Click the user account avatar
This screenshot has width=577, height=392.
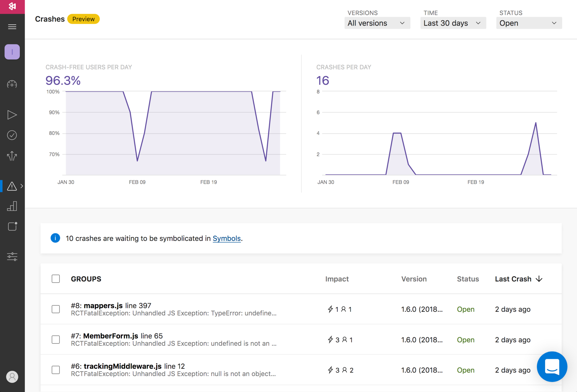[x=12, y=377]
